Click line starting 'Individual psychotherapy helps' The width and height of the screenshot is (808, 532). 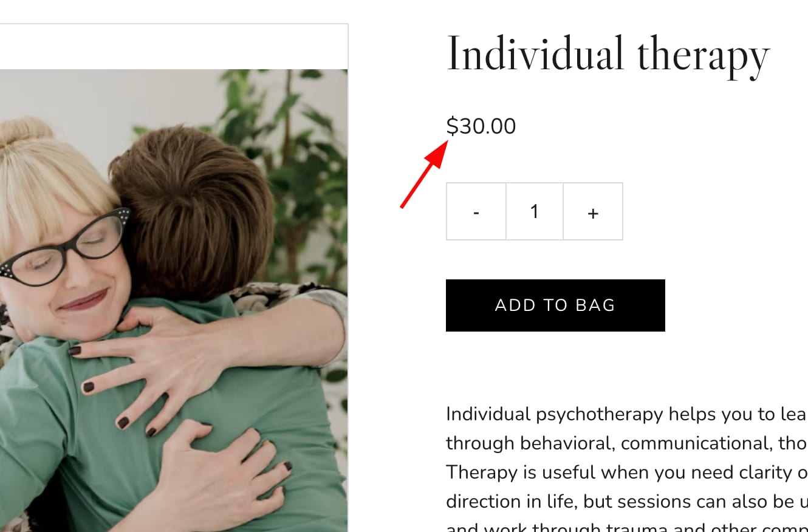627,414
